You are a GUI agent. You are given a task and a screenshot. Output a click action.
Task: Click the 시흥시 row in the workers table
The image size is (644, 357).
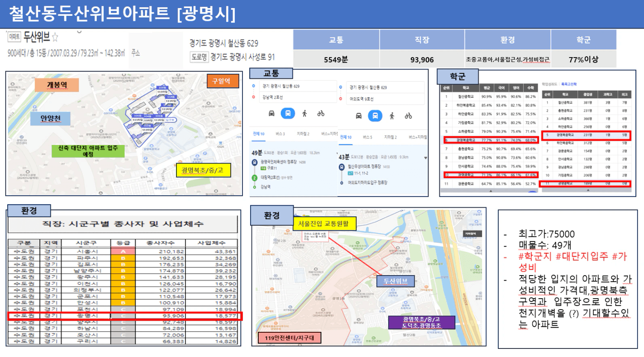123,252
